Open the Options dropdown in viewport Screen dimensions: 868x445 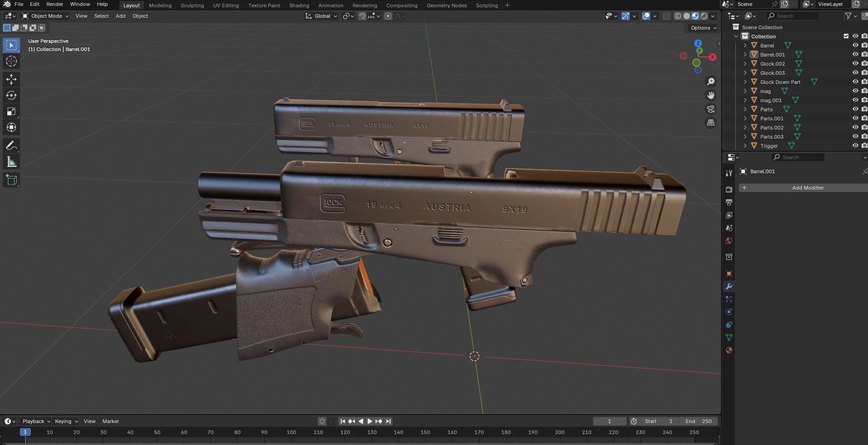(704, 28)
